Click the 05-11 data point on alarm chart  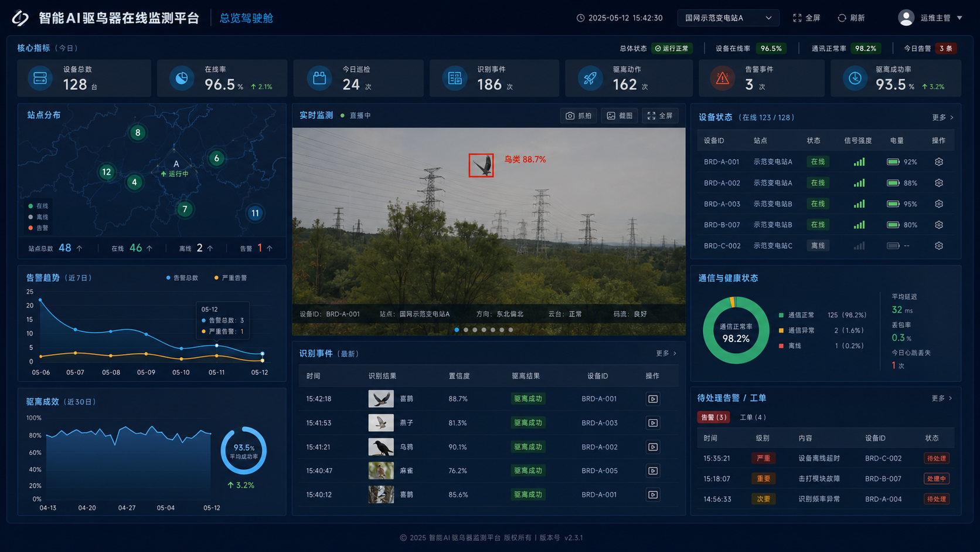pyautogui.click(x=217, y=346)
